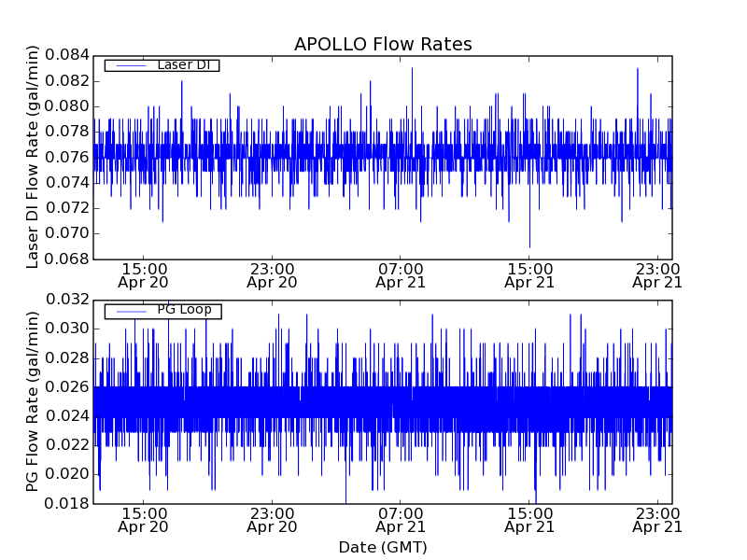747x560 pixels.
Task: Select the 0.078 tick on Laser DI axis
Action: (x=67, y=132)
